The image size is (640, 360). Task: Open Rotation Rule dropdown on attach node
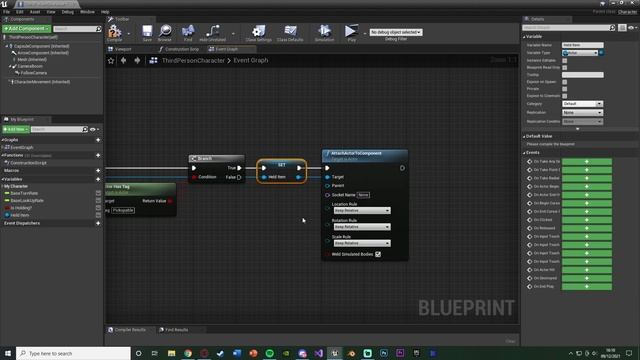(x=362, y=227)
